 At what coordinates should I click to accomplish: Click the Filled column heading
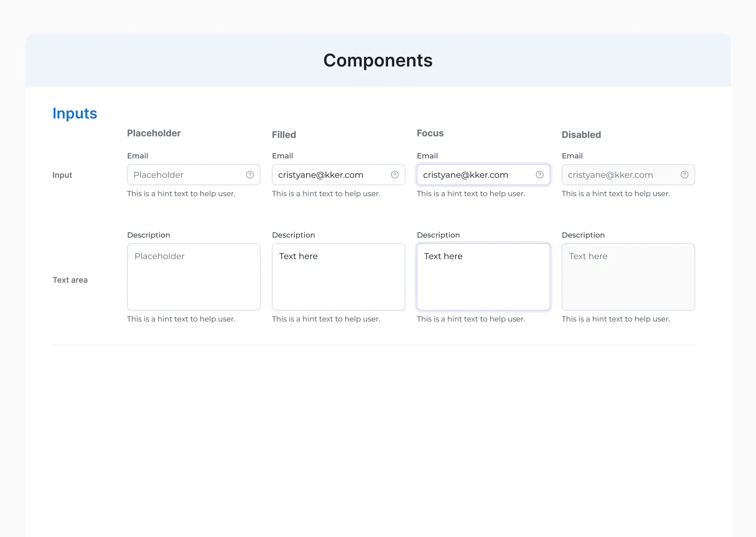click(x=284, y=135)
